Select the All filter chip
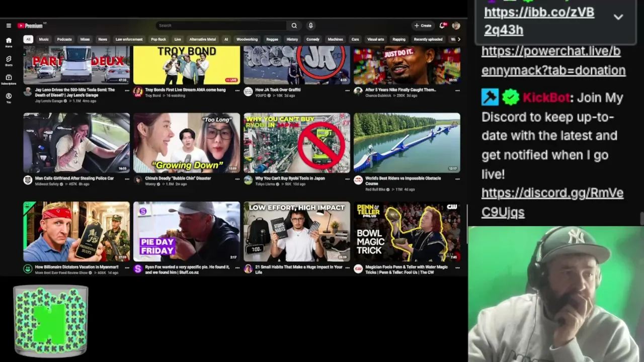The height and width of the screenshot is (362, 644). (x=28, y=39)
